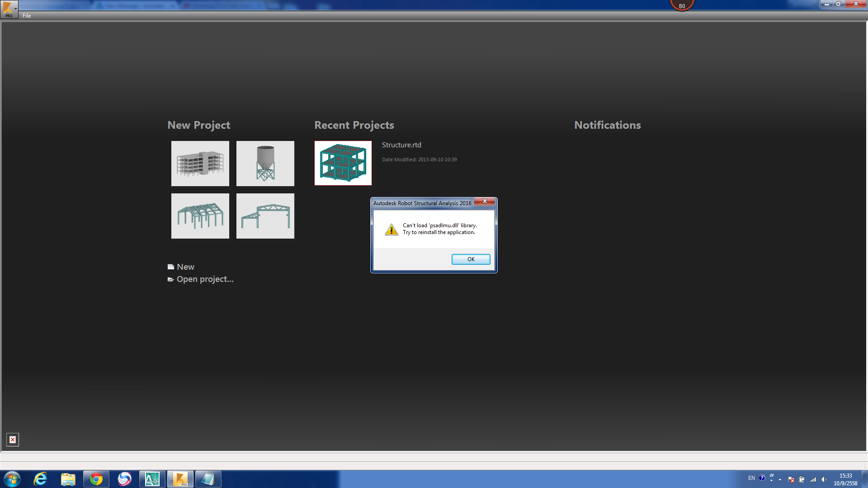Restore down the Robot main window
Image resolution: width=868 pixels, height=488 pixels.
pos(838,4)
